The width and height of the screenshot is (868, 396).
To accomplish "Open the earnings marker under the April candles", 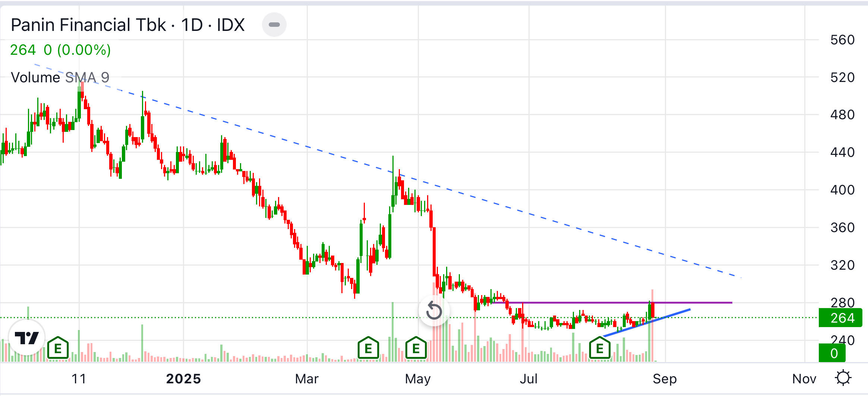I will point(368,348).
